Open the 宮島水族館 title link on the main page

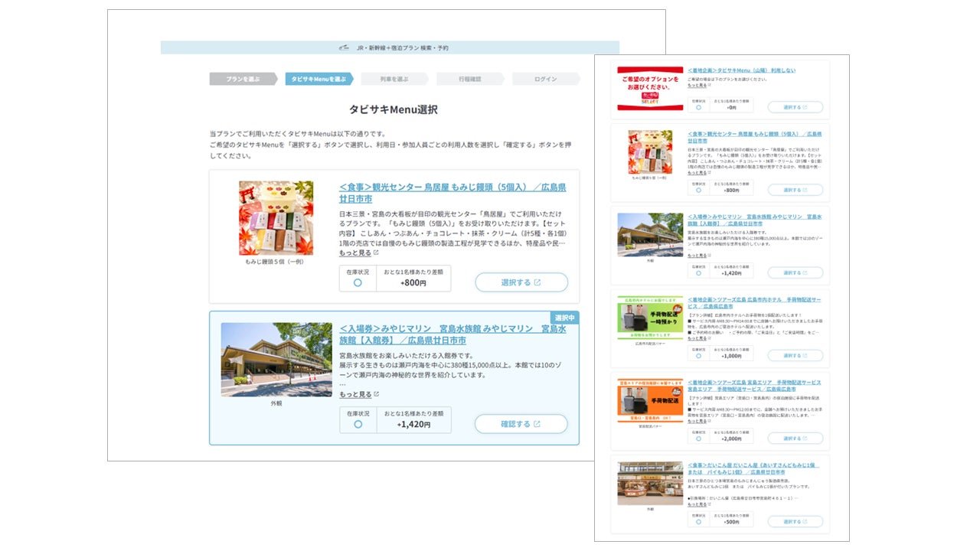pyautogui.click(x=452, y=334)
